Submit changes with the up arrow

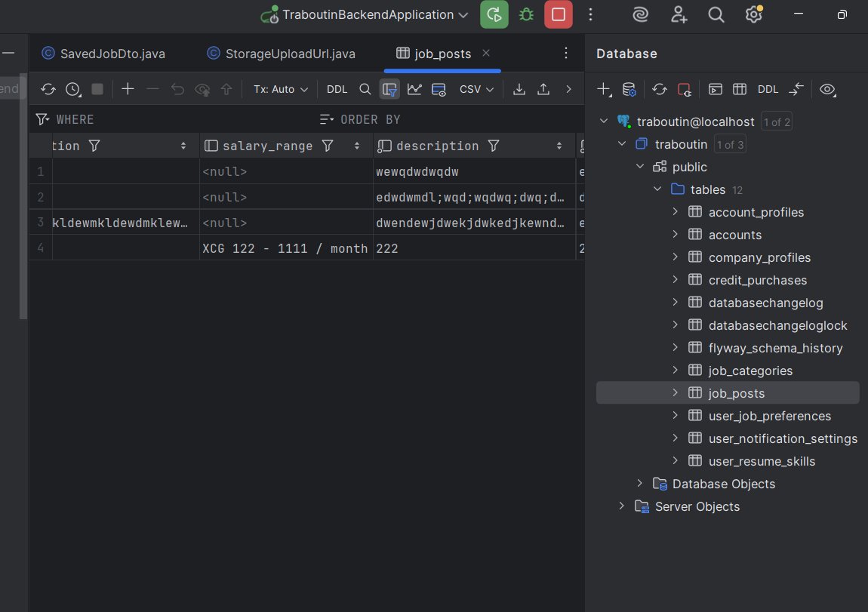[226, 89]
